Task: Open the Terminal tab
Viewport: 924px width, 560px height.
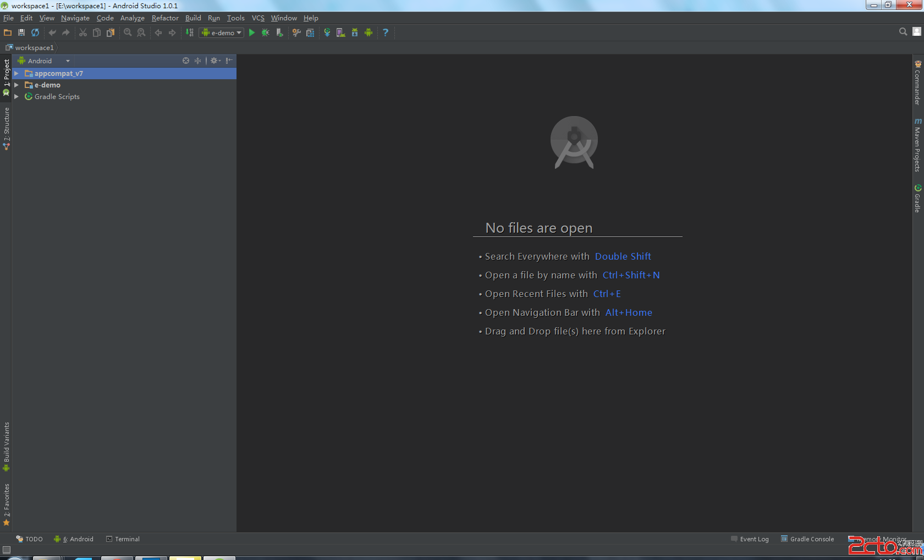Action: point(123,539)
